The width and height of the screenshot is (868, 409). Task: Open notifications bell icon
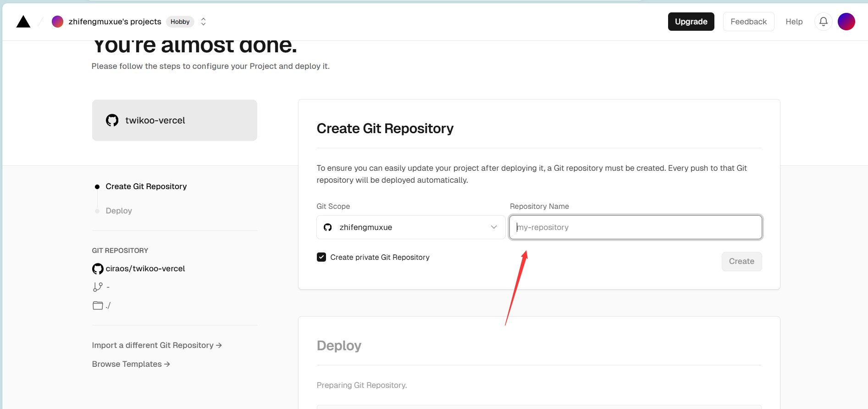click(824, 22)
